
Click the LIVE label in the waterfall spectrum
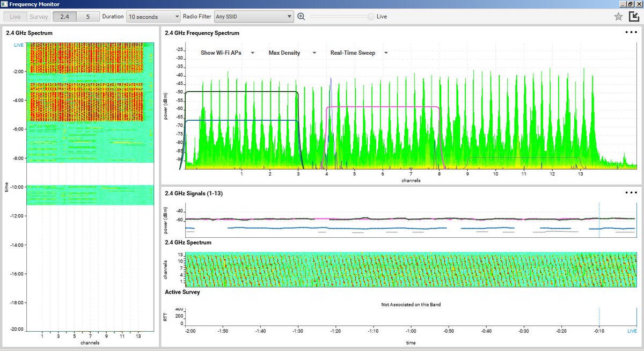[x=19, y=46]
